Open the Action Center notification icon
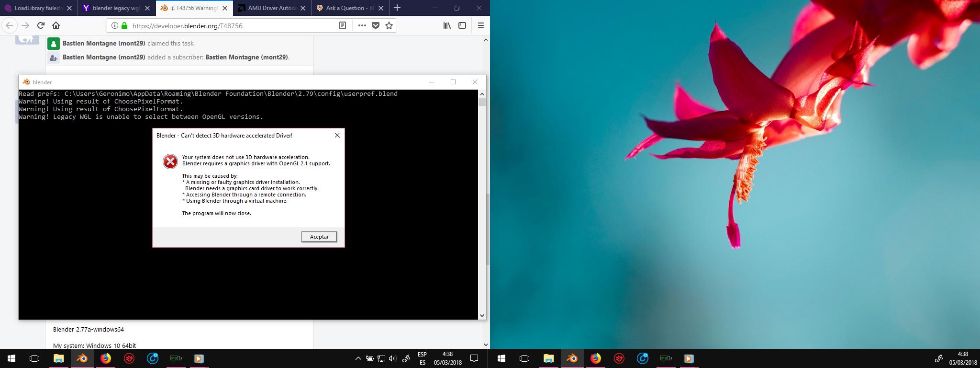Image resolution: width=980 pixels, height=368 pixels. [474, 358]
